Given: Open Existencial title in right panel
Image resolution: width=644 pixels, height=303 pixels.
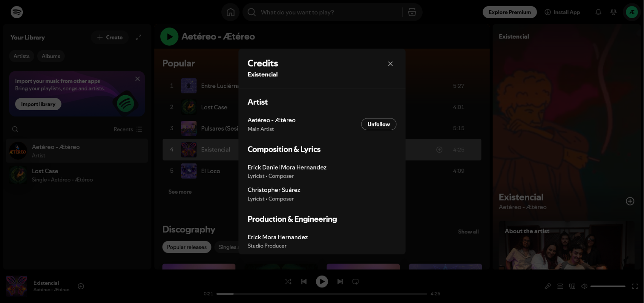Looking at the screenshot, I should 521,197.
